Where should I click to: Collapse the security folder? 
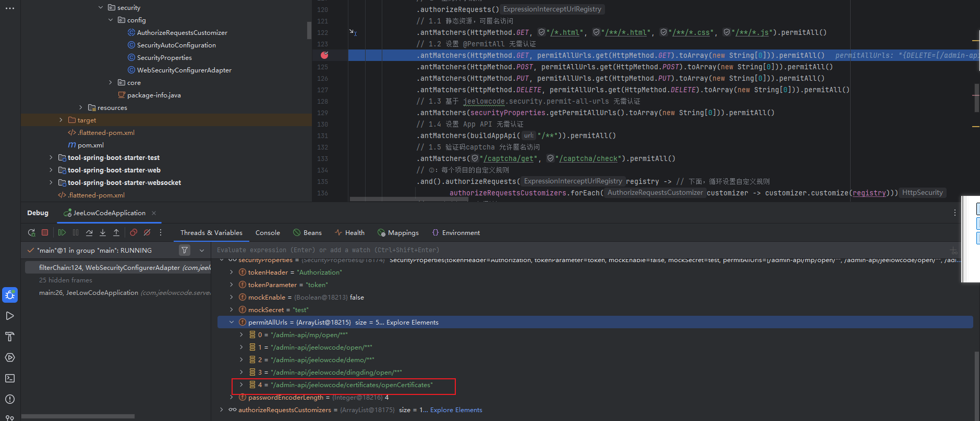pos(101,7)
